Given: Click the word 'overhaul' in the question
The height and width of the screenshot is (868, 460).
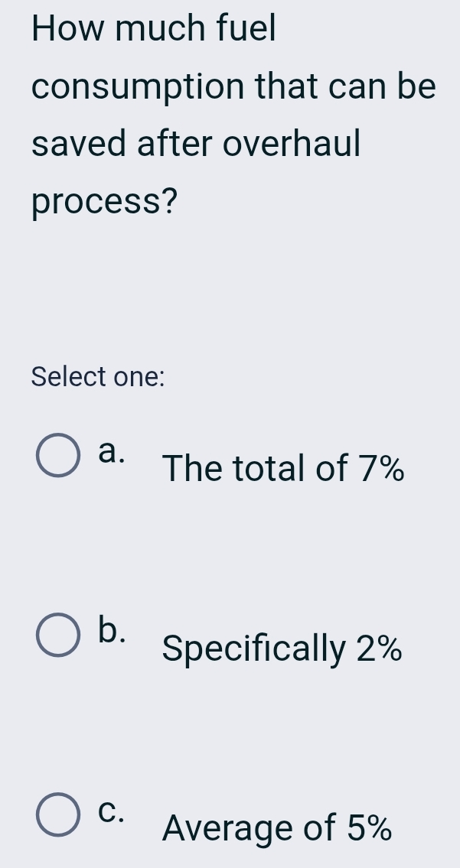Looking at the screenshot, I should coord(292,144).
